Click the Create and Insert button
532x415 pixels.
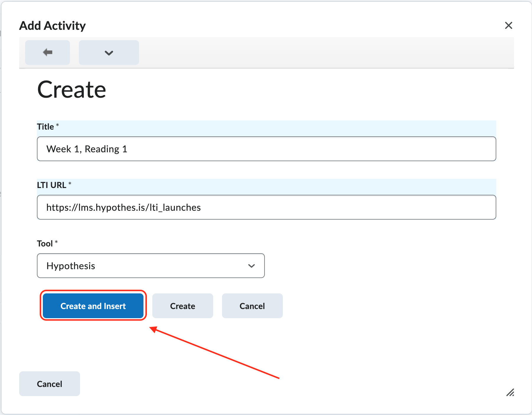click(93, 306)
